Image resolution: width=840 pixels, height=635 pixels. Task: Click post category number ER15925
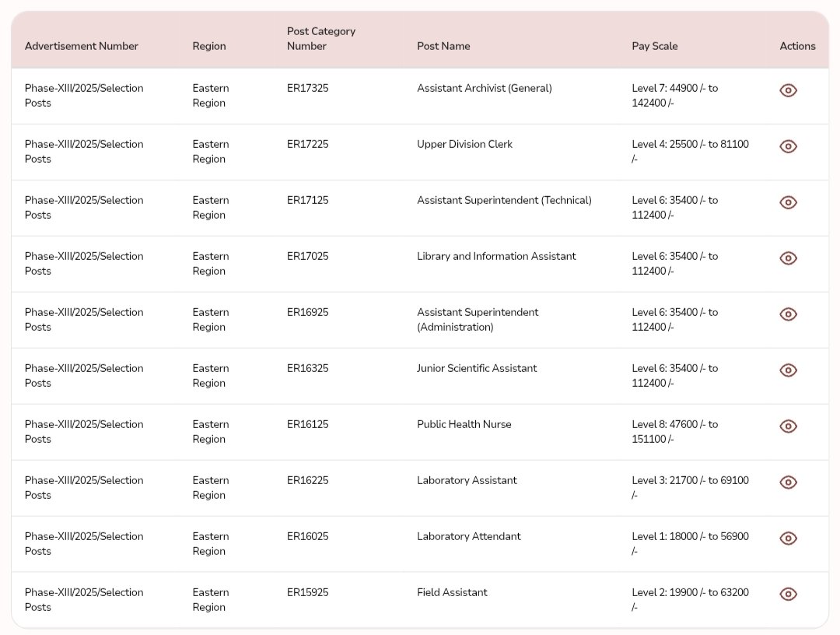click(307, 592)
